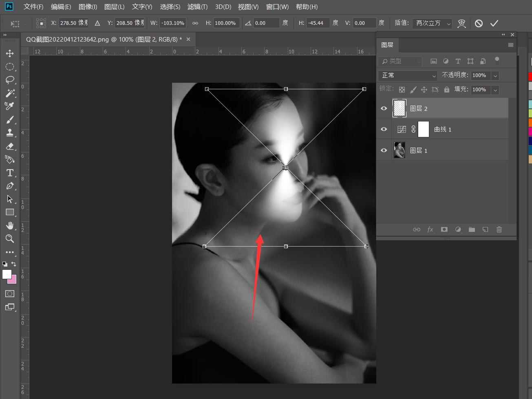Toggle the W and H aspect-ratio link
Screen dimensions: 532x399
[195, 23]
